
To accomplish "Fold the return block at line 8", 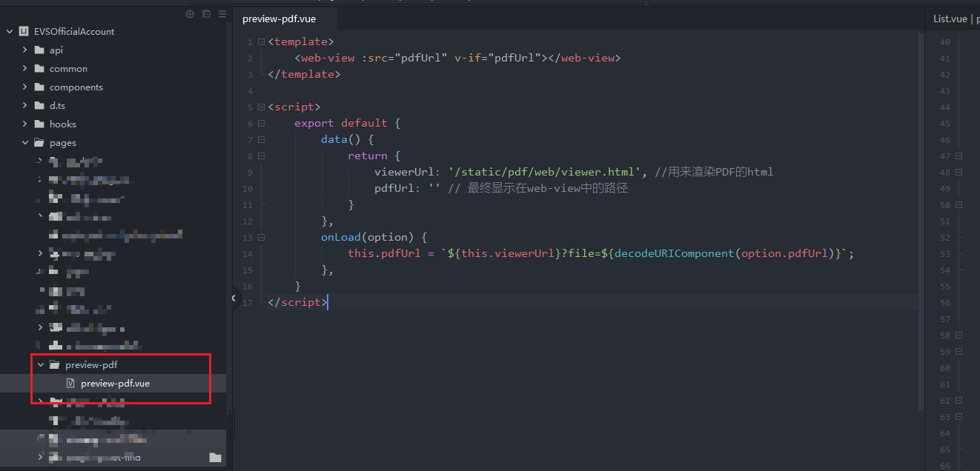I will click(261, 156).
